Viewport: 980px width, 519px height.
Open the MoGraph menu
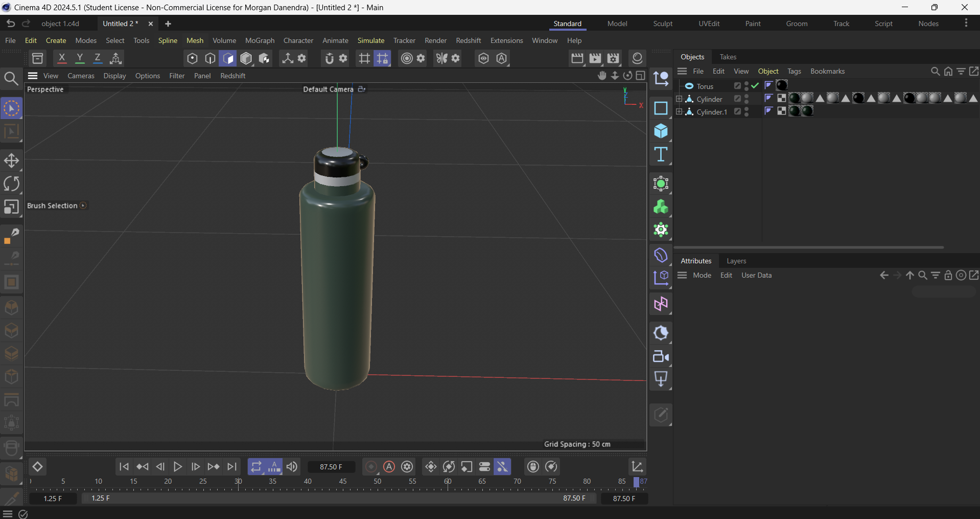tap(259, 40)
